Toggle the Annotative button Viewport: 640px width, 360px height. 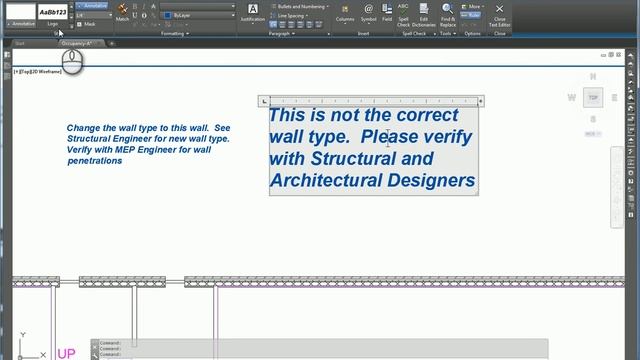pos(92,6)
